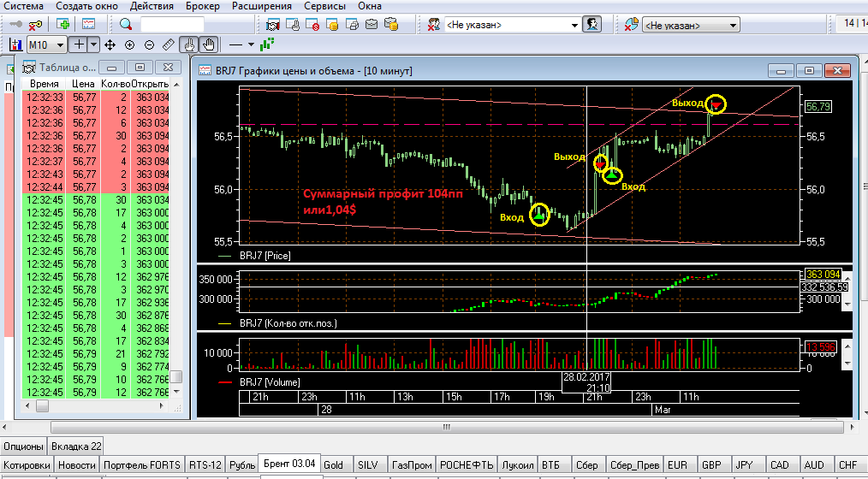
Task: Click the Время column header
Action: click(44, 84)
